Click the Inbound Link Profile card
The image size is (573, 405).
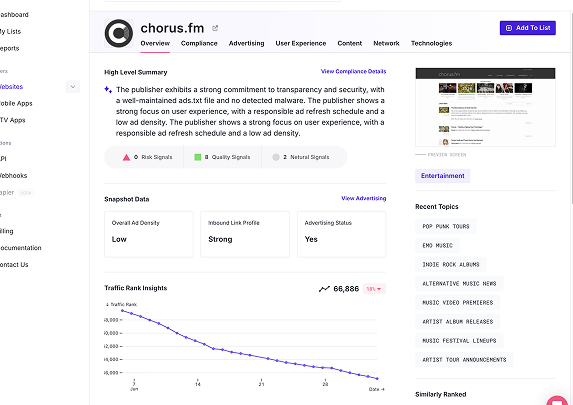point(245,234)
